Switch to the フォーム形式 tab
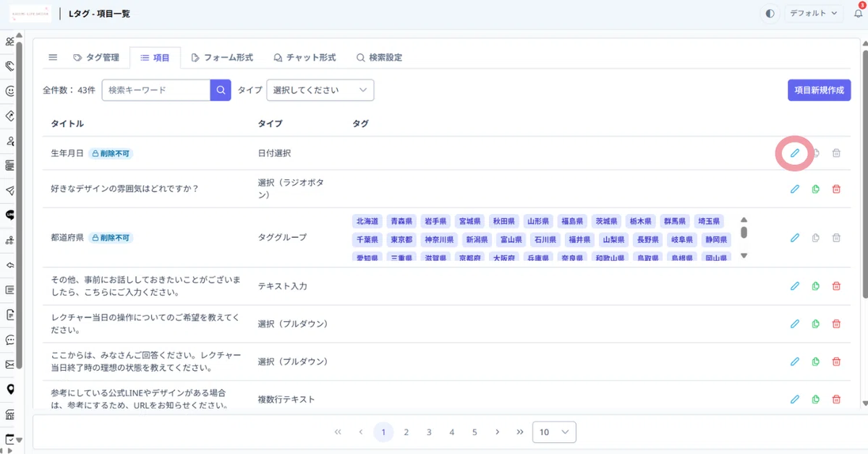This screenshot has width=868, height=454. point(222,57)
